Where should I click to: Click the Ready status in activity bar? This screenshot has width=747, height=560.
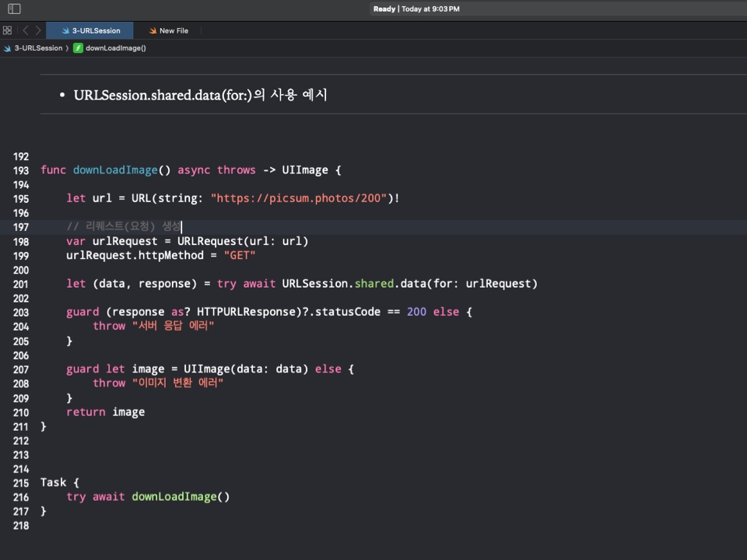pos(384,9)
